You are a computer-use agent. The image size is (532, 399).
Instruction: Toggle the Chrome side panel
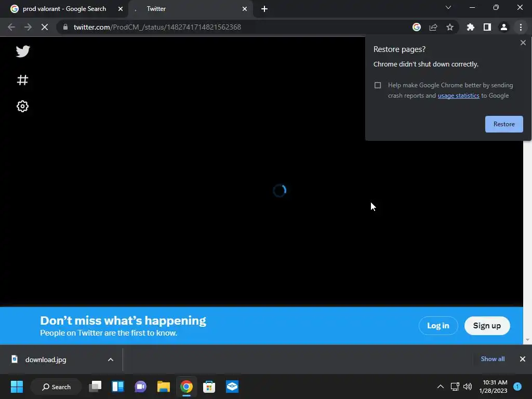click(487, 27)
